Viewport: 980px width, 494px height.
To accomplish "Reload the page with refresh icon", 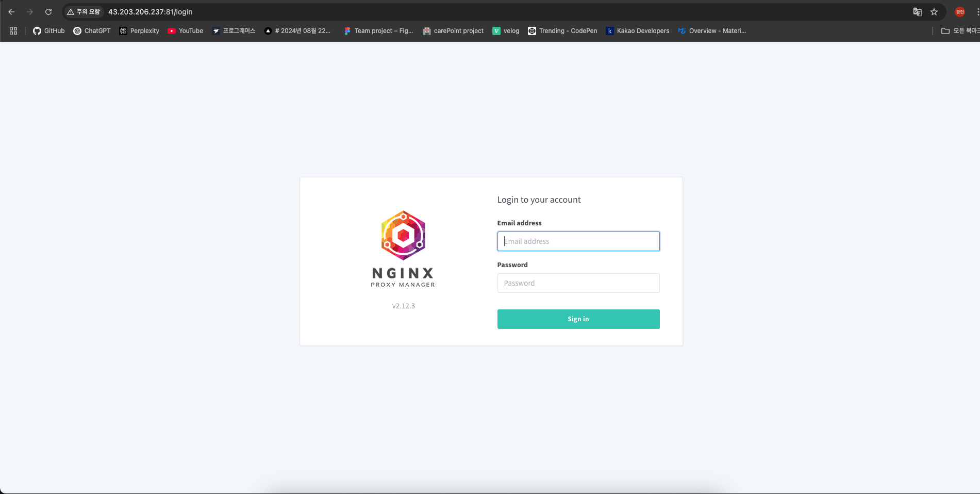I will tap(48, 12).
